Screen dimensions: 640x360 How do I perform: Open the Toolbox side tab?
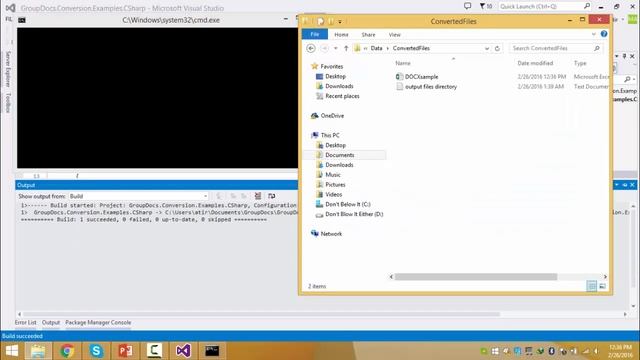pyautogui.click(x=8, y=102)
